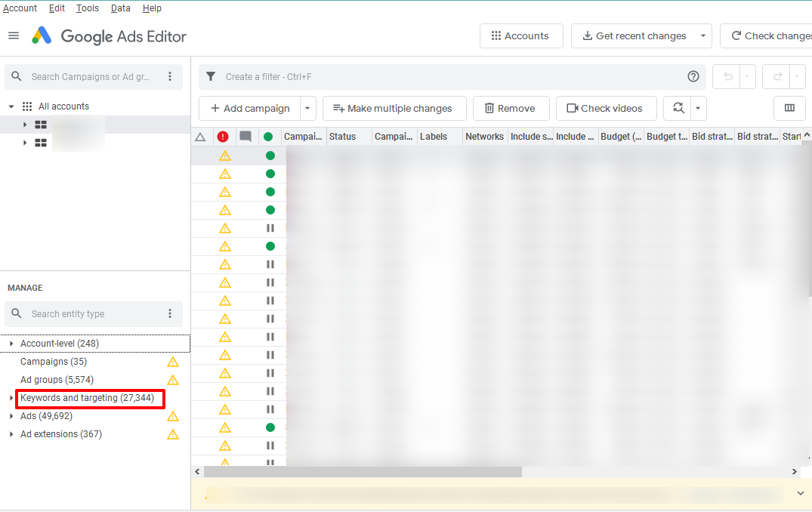Expand the second account under All accounts
The height and width of the screenshot is (512, 812).
tap(24, 143)
